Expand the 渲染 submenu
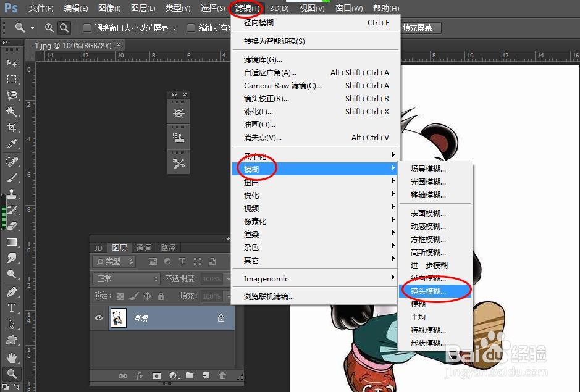 click(314, 234)
